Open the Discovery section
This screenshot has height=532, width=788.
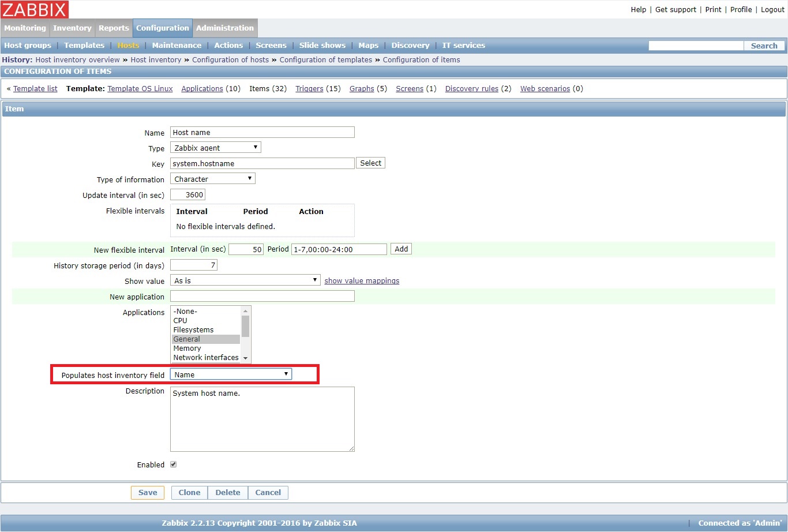tap(410, 45)
